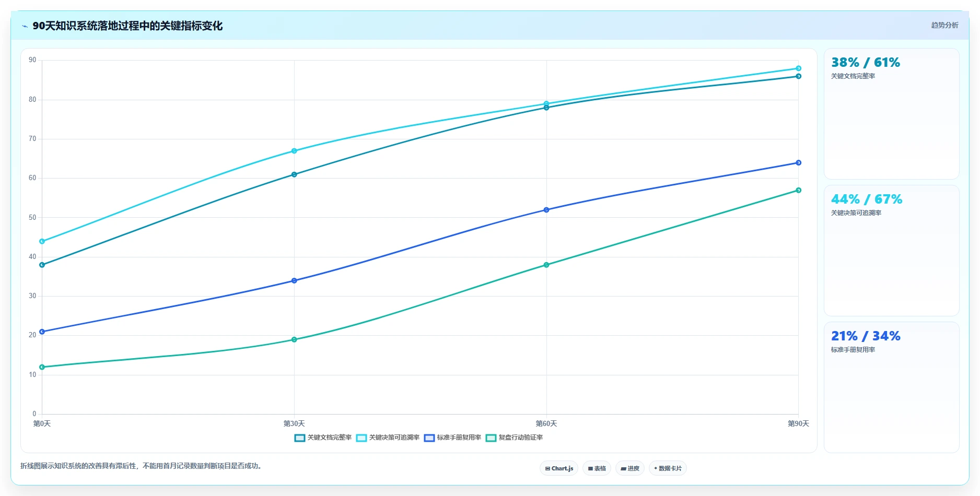Screen dimensions: 980x496
Task: Click the 第60天 x-axis label
Action: point(546,424)
